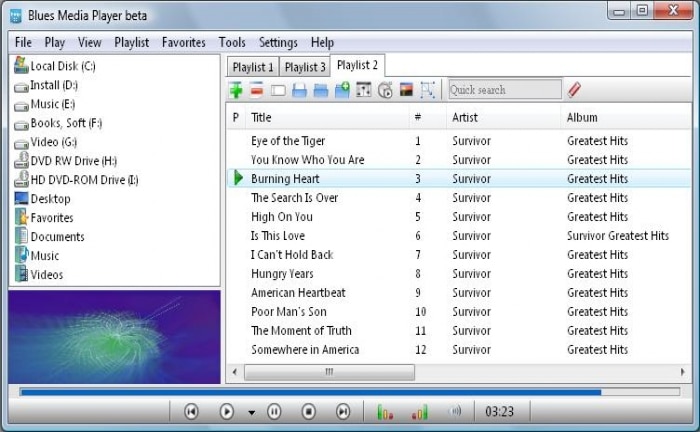Click the Survivor Greatest Hits album cell
Viewport: 700px width, 432px height.
coord(618,236)
